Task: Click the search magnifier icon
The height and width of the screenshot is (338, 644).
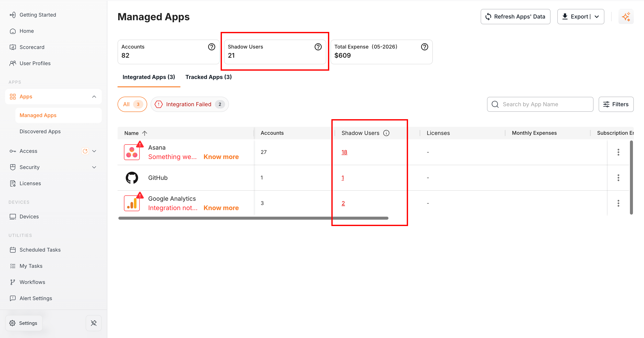Action: 495,105
